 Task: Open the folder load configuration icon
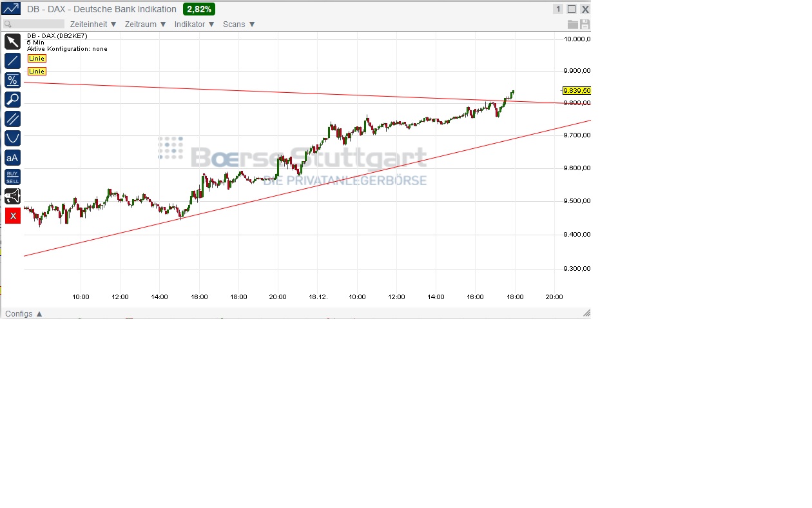[572, 24]
